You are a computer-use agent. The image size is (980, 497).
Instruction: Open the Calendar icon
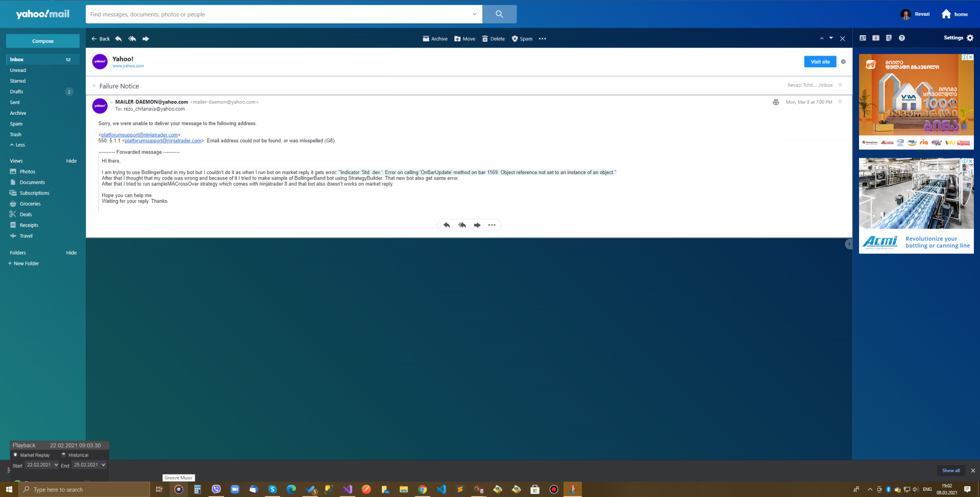click(x=876, y=38)
